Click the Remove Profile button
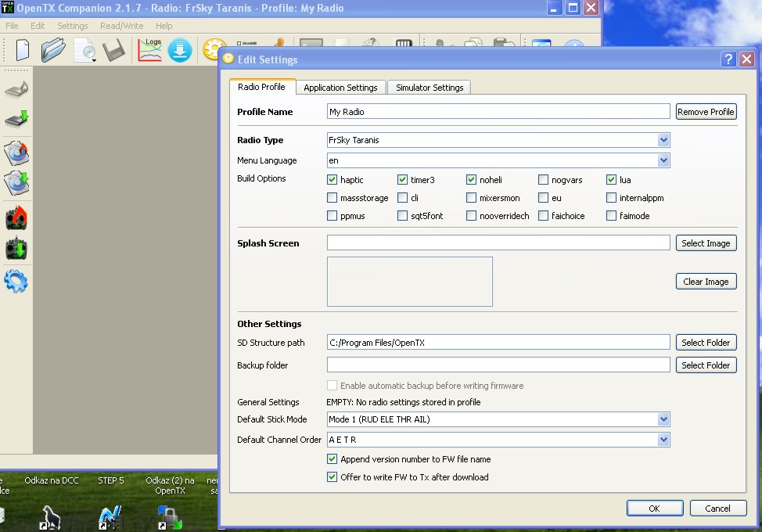 click(706, 112)
